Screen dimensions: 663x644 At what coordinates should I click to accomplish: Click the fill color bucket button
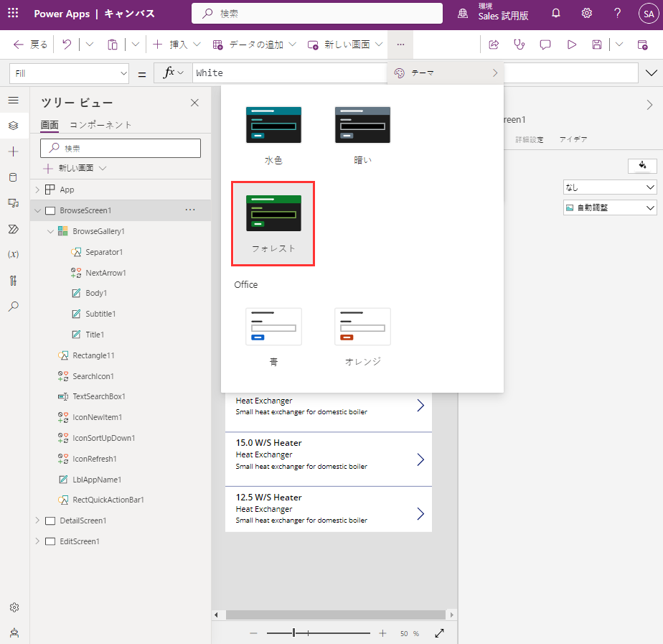coord(642,166)
